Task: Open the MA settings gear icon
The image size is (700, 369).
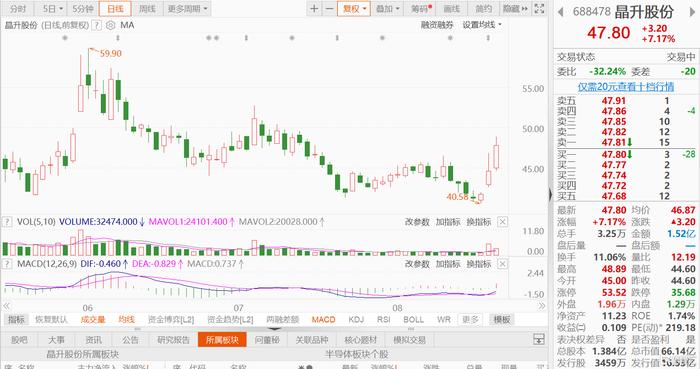Action: click(x=110, y=25)
